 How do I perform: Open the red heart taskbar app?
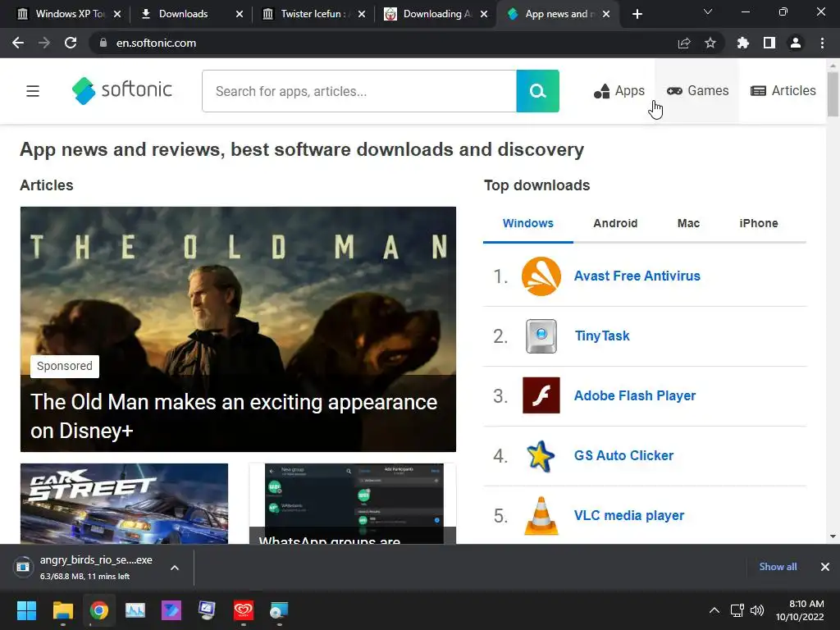(x=243, y=610)
